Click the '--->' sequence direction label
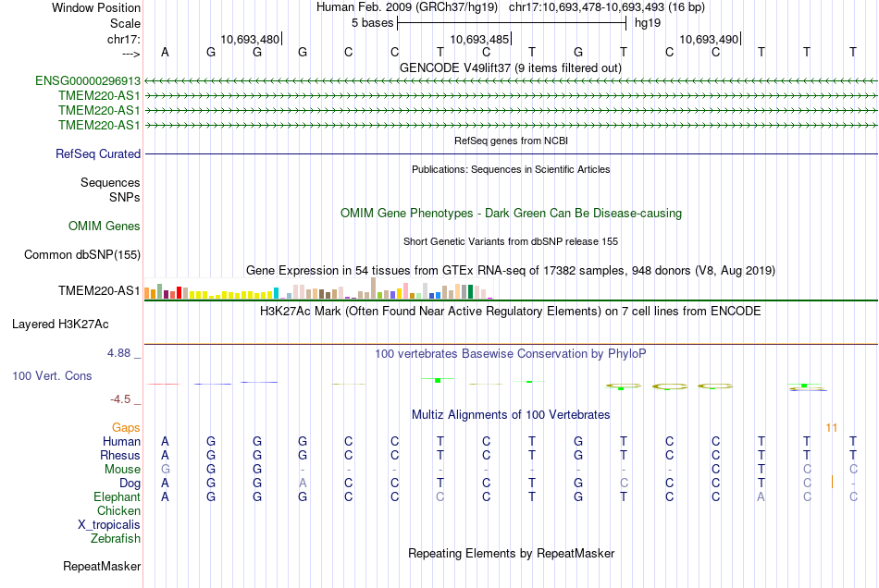The width and height of the screenshot is (879, 588). tap(130, 54)
